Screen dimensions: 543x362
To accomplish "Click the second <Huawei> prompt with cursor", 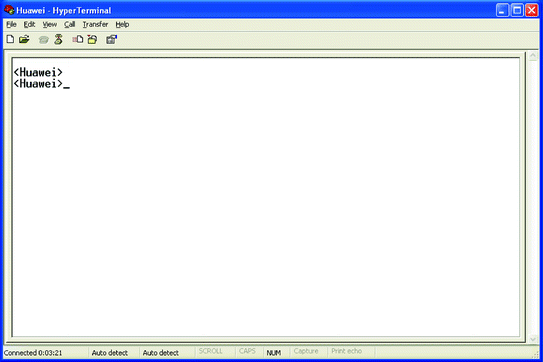I will tap(42, 83).
